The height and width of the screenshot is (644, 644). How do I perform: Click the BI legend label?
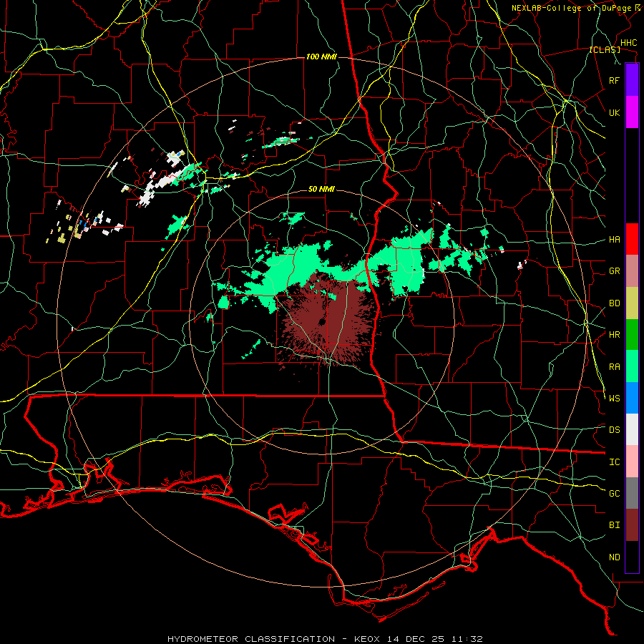point(614,525)
